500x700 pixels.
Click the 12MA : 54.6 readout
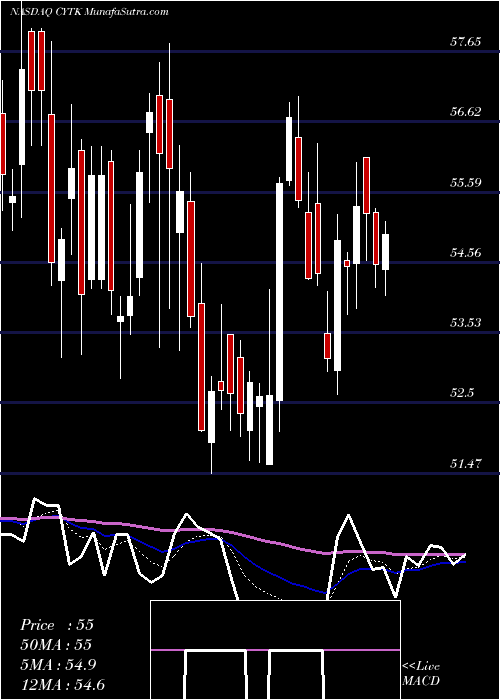(x=62, y=684)
